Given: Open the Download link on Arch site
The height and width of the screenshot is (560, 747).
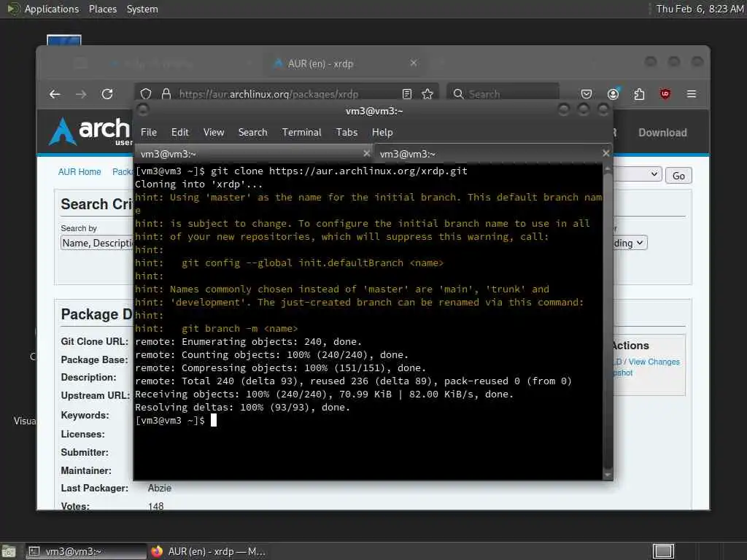Looking at the screenshot, I should (x=662, y=133).
